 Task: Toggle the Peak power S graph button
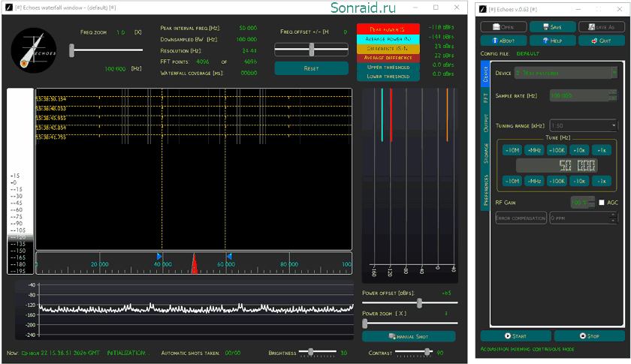point(388,29)
